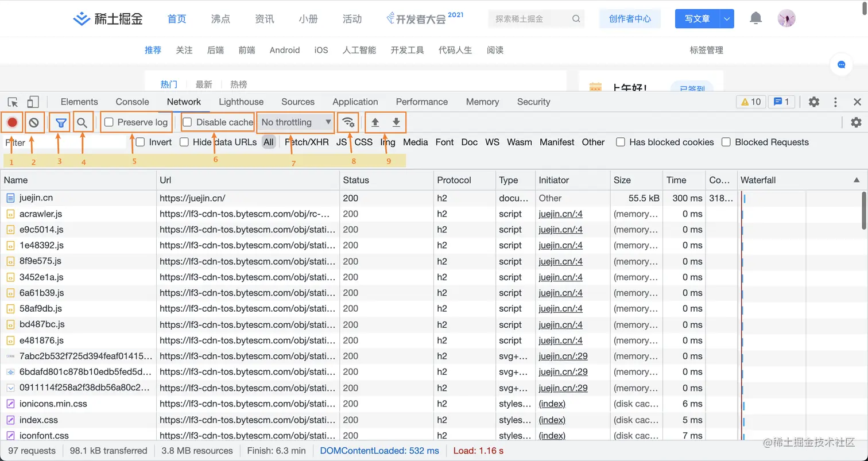Viewport: 868px width, 461px height.
Task: Open network search magnifier in DevTools toolbar
Action: pos(82,122)
